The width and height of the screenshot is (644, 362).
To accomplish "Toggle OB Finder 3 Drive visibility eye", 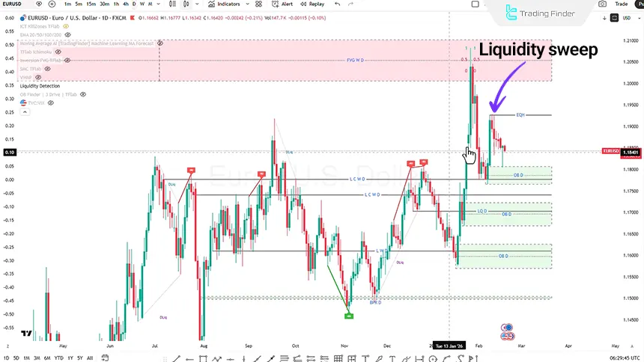I will [x=83, y=94].
